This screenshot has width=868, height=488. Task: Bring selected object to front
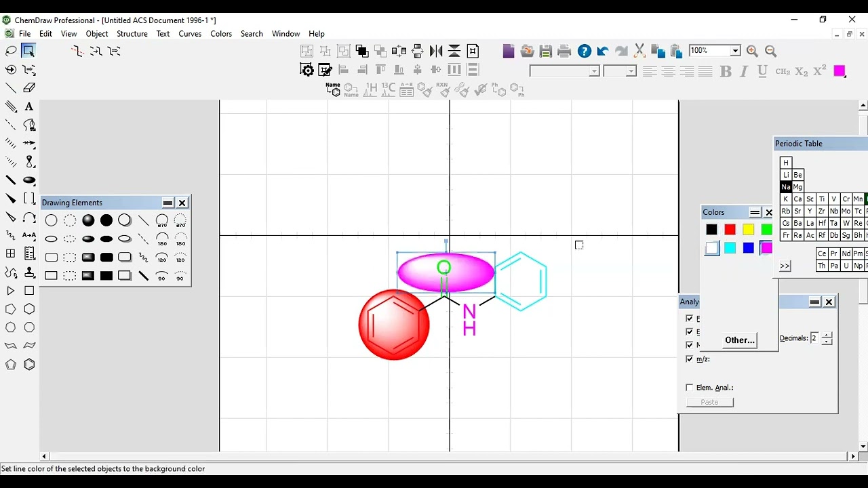362,51
